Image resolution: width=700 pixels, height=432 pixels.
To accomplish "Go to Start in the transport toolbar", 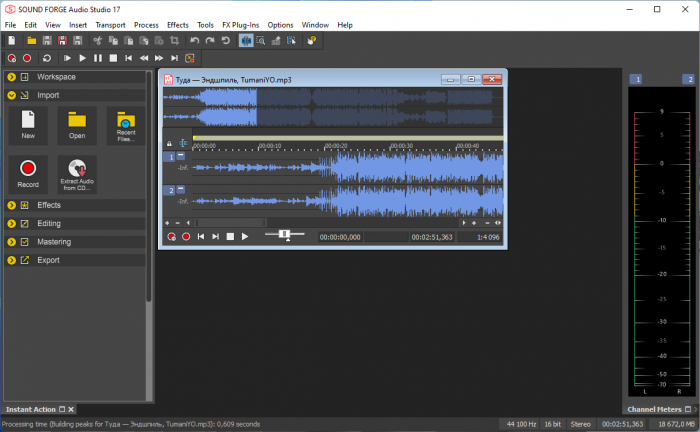I will (129, 58).
